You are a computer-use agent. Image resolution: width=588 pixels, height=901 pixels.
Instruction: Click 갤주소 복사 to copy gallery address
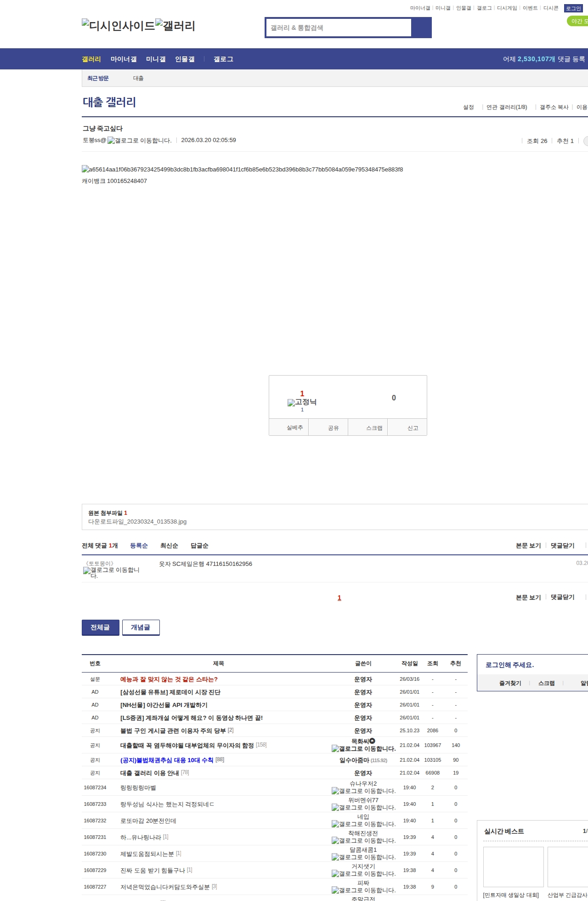(x=554, y=107)
